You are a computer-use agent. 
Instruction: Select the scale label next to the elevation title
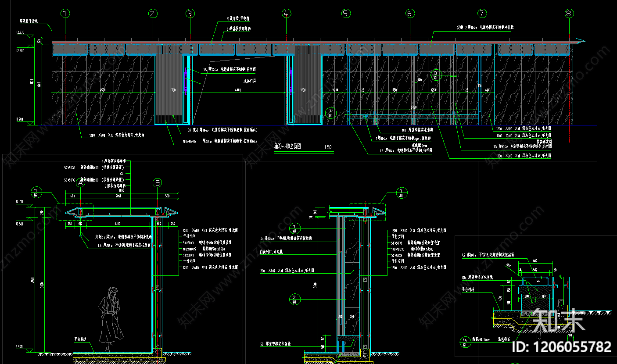coord(328,147)
